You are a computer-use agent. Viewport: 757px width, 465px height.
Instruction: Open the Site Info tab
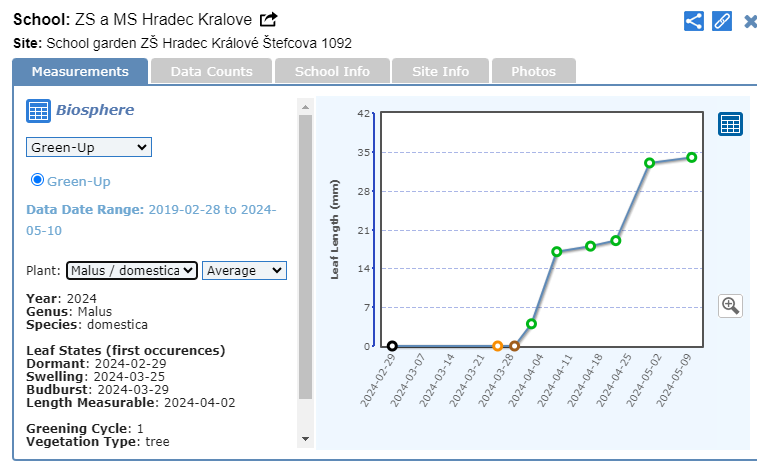point(441,72)
